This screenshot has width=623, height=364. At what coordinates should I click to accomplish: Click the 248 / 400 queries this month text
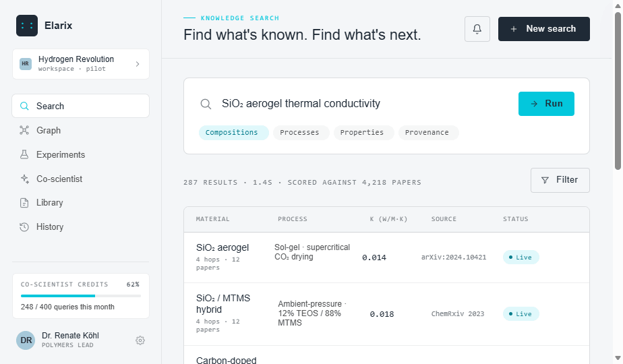point(67,307)
